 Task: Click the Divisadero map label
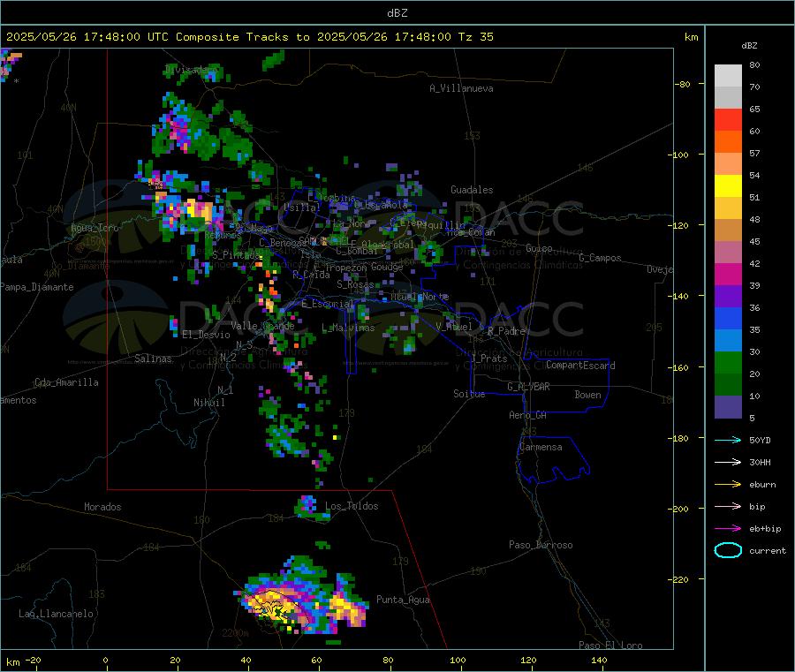tap(193, 70)
